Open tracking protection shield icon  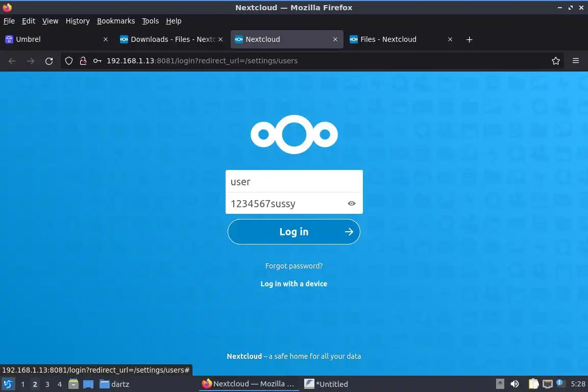coord(68,61)
